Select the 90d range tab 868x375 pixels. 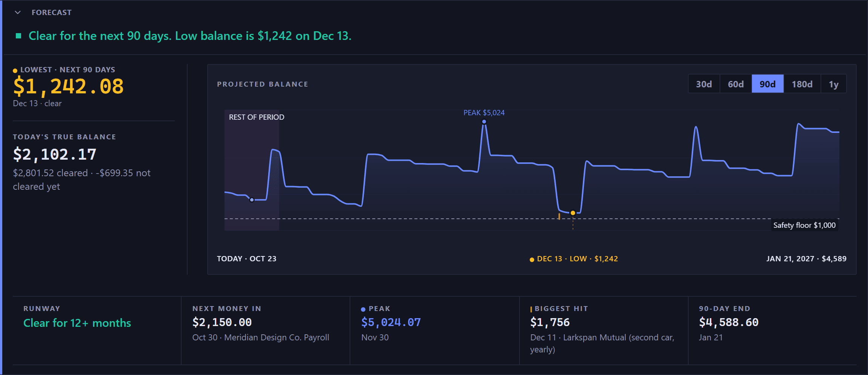click(x=767, y=84)
